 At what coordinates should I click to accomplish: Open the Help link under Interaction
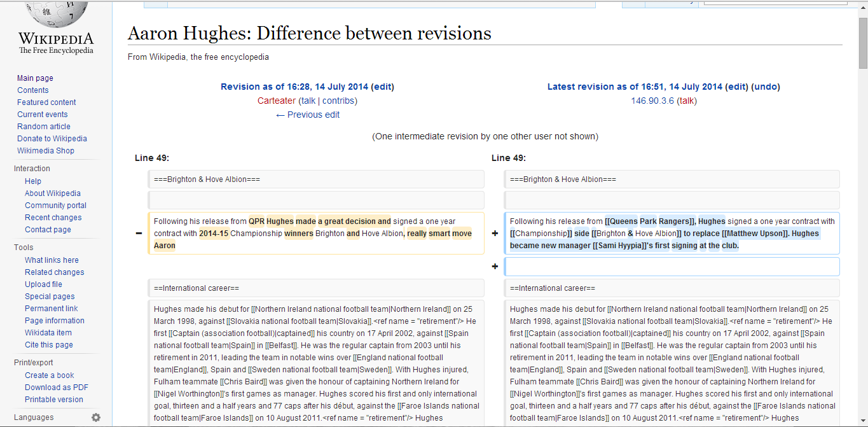point(33,181)
